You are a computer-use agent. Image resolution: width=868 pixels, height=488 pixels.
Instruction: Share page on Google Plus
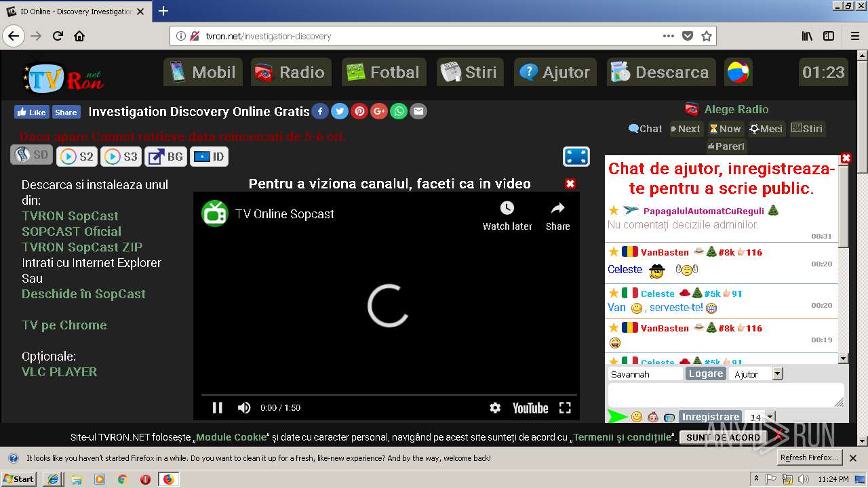379,111
